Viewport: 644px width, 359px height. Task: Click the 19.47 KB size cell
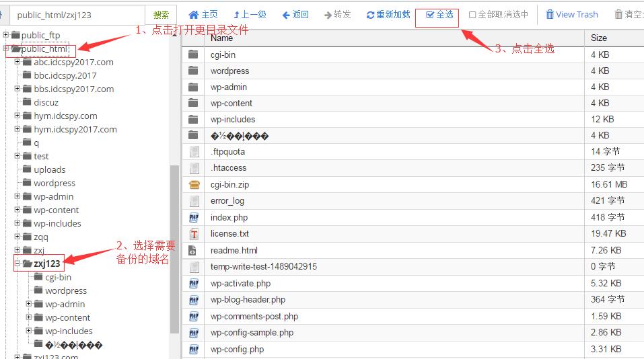pos(608,234)
